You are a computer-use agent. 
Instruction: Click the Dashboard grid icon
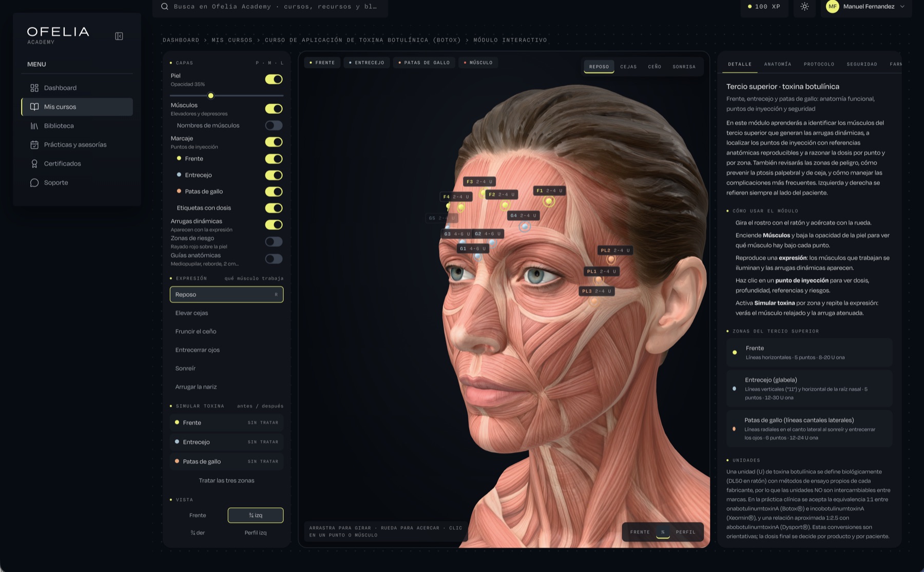click(x=34, y=88)
